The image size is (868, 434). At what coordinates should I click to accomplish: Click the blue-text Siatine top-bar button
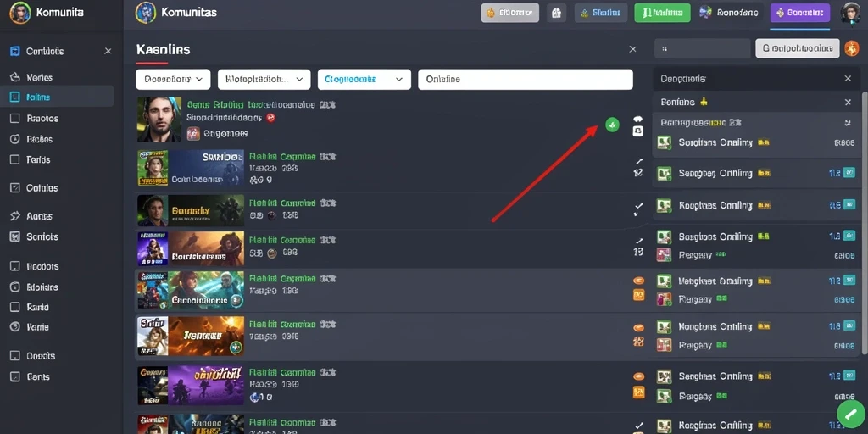click(601, 13)
